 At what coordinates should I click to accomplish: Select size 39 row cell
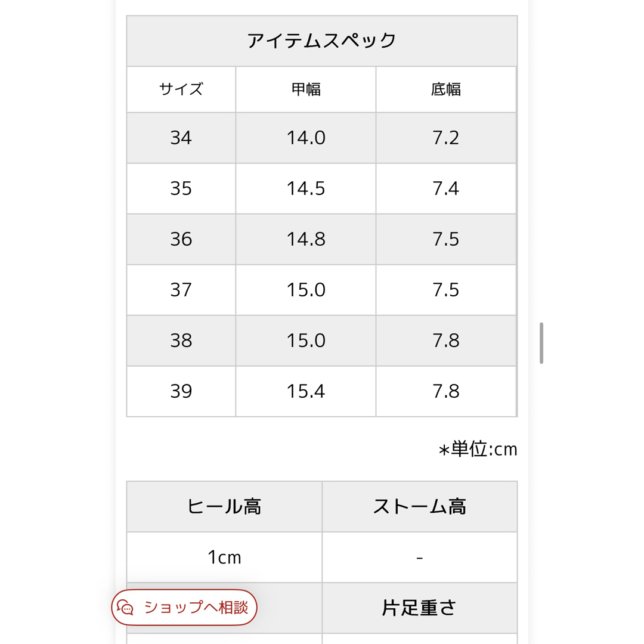181,391
